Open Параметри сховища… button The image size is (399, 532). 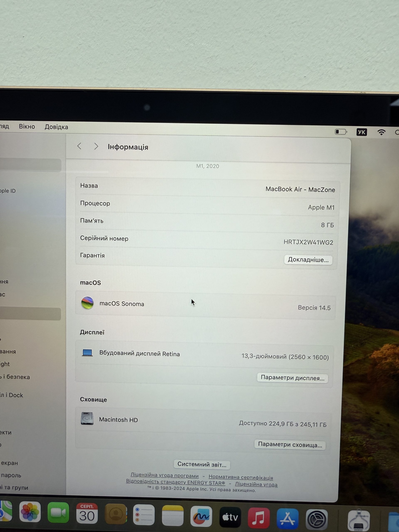pyautogui.click(x=290, y=445)
